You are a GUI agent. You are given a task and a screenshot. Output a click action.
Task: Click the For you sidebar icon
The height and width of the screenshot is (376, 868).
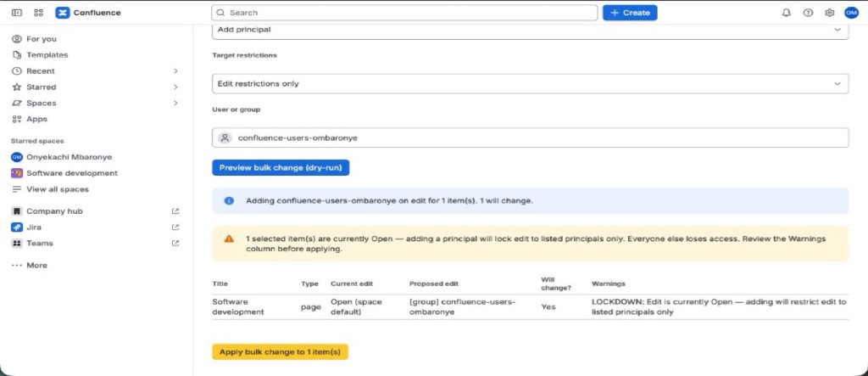pos(17,39)
